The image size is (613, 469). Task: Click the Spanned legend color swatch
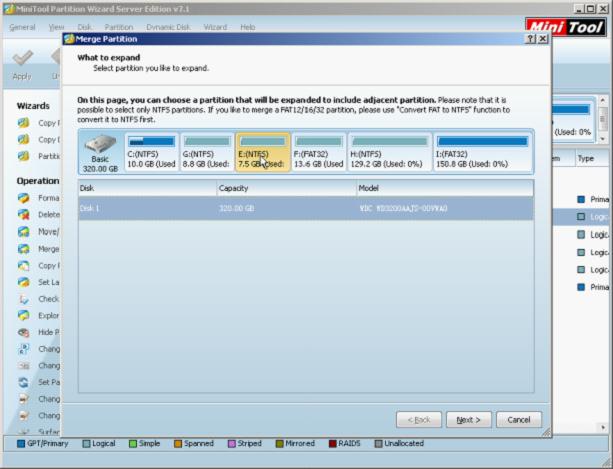[178, 444]
